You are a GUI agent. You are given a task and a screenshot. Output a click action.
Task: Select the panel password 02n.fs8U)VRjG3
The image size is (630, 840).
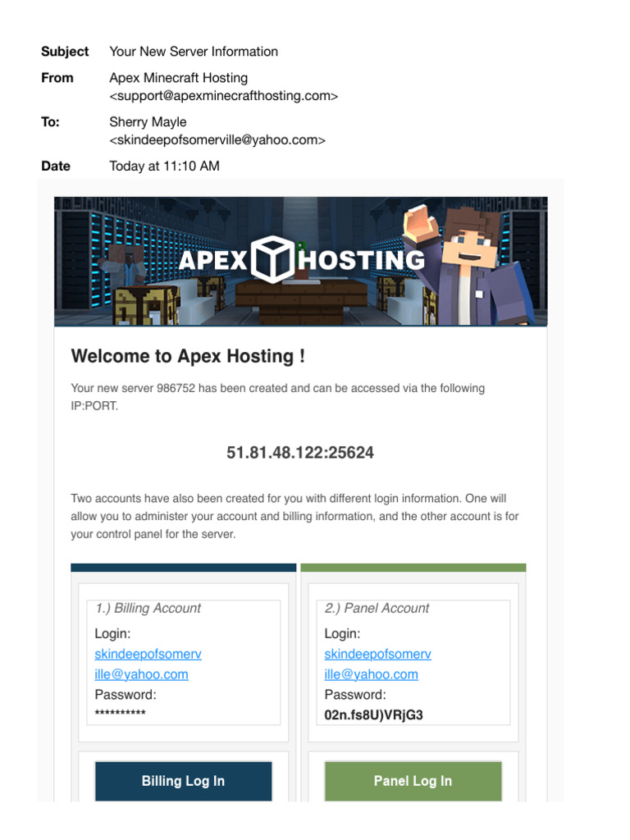(373, 715)
